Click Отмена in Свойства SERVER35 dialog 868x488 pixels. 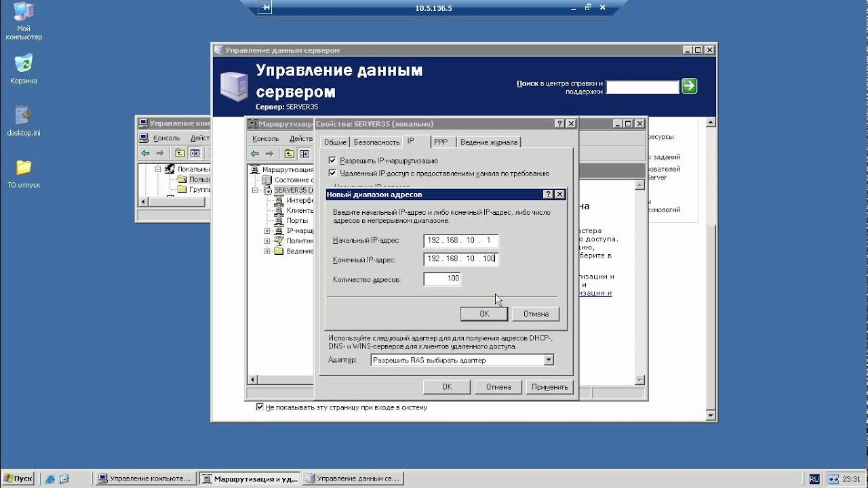pyautogui.click(x=498, y=387)
